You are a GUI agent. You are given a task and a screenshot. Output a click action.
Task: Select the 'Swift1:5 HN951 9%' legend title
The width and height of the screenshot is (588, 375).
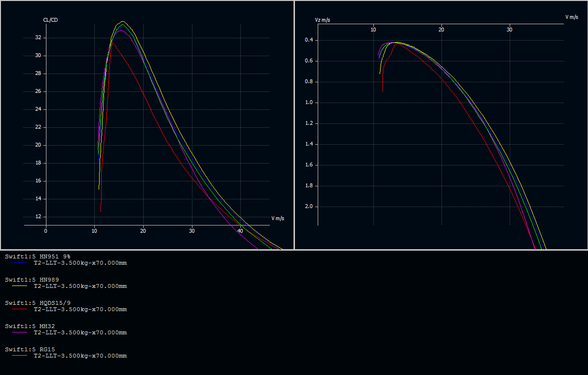38,256
